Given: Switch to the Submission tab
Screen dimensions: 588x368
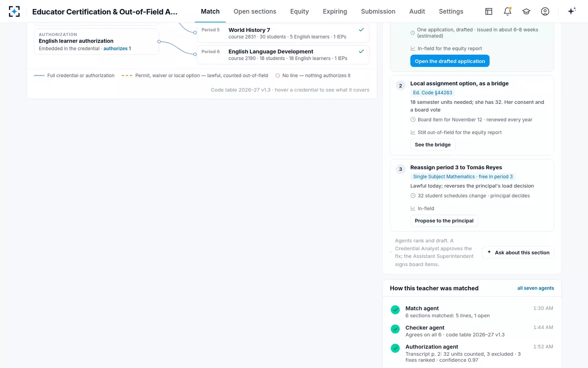Looking at the screenshot, I should 378,11.
